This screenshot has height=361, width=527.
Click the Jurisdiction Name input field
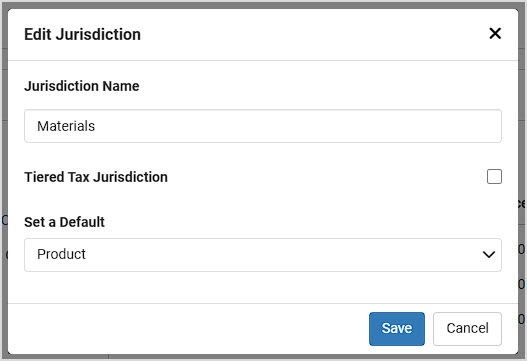(263, 126)
